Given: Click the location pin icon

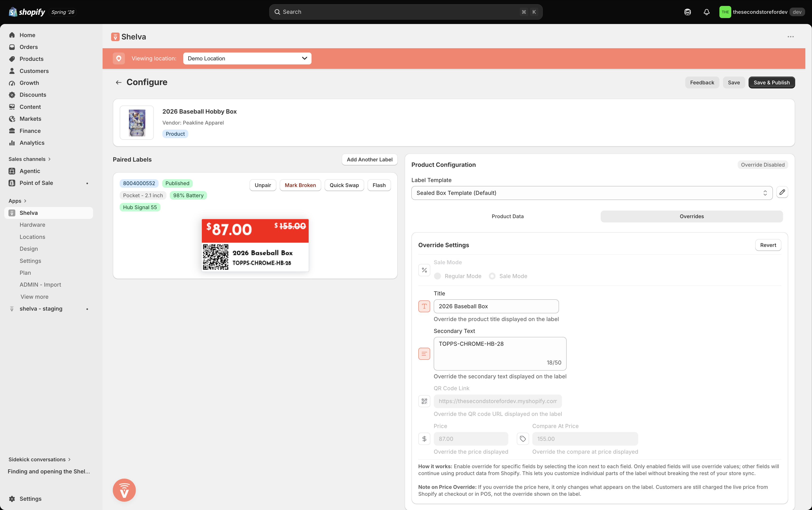Looking at the screenshot, I should (x=119, y=58).
